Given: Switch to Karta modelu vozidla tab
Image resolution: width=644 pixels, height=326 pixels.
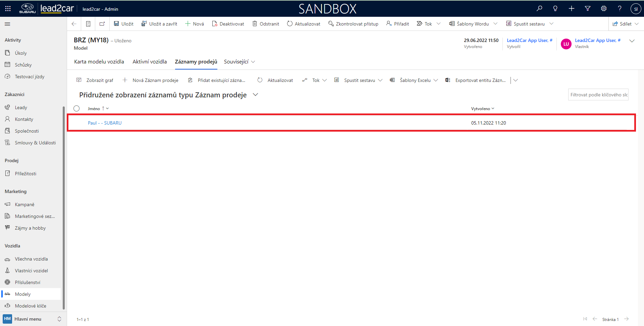Looking at the screenshot, I should [99, 62].
